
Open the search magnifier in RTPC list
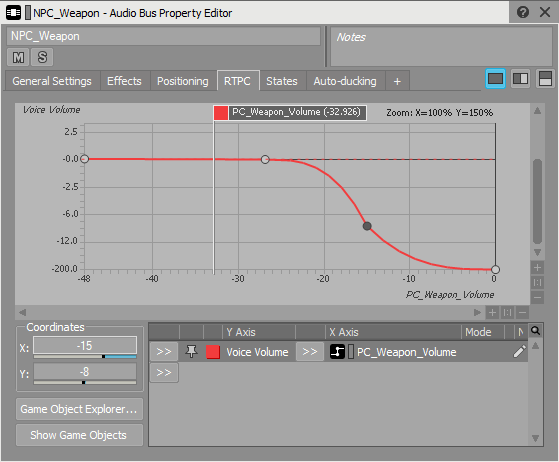[x=535, y=331]
